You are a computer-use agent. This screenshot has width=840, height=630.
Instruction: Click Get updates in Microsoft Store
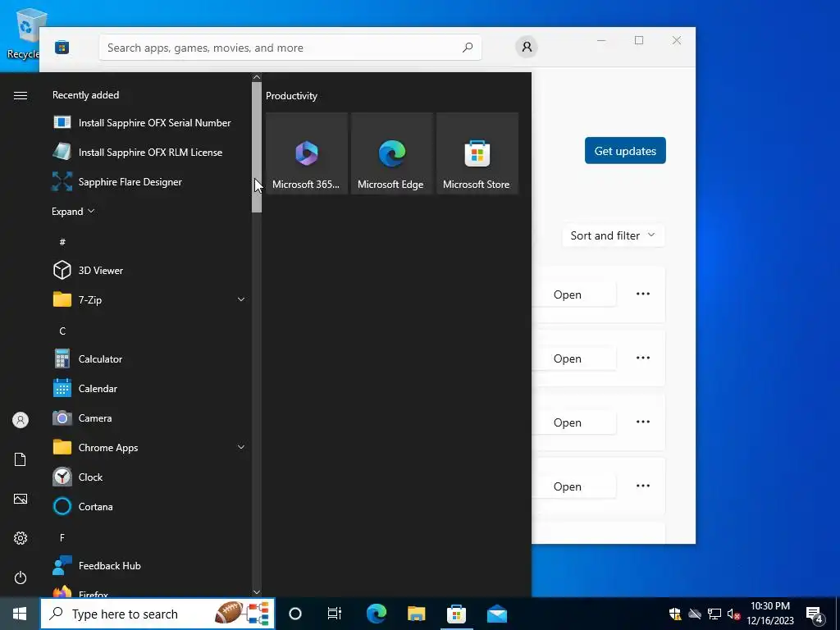point(625,151)
